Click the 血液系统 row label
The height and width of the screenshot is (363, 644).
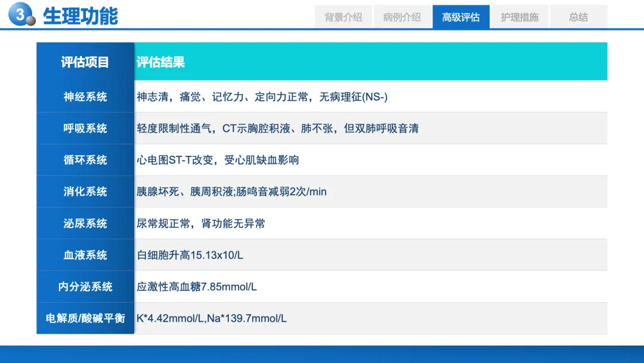pos(85,255)
